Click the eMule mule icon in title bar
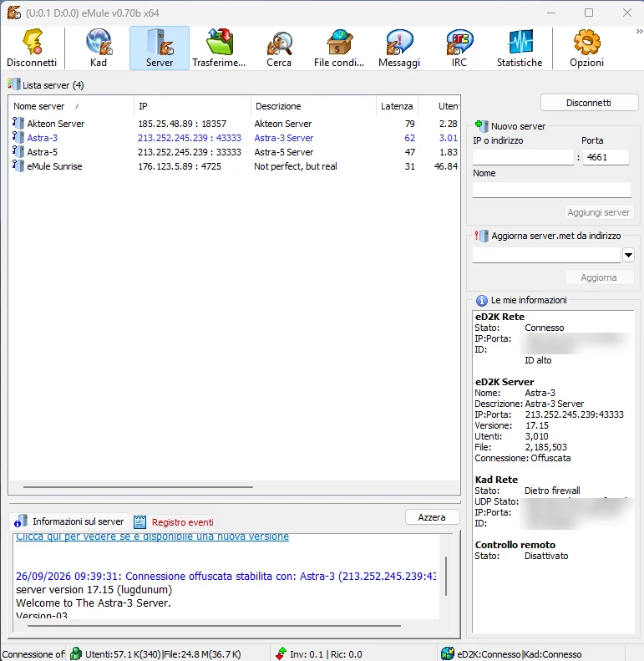644x661 pixels. pyautogui.click(x=14, y=13)
